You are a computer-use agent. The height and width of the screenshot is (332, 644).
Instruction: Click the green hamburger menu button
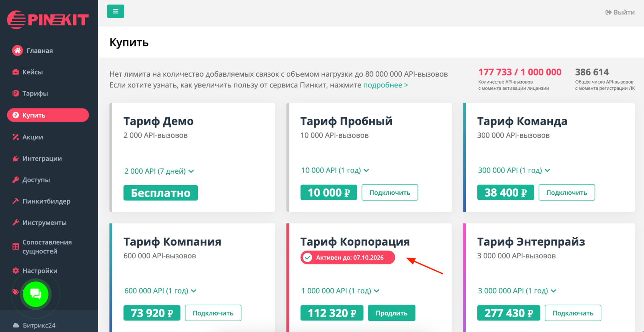click(115, 12)
